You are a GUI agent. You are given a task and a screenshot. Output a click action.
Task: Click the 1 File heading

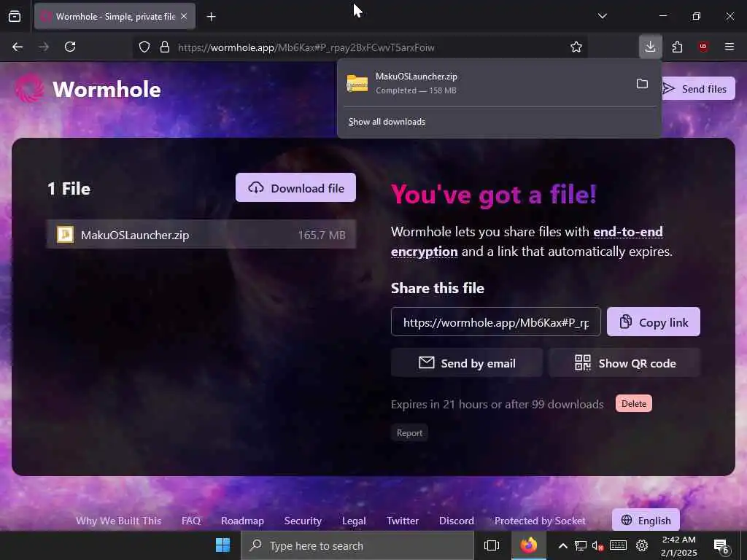[69, 189]
